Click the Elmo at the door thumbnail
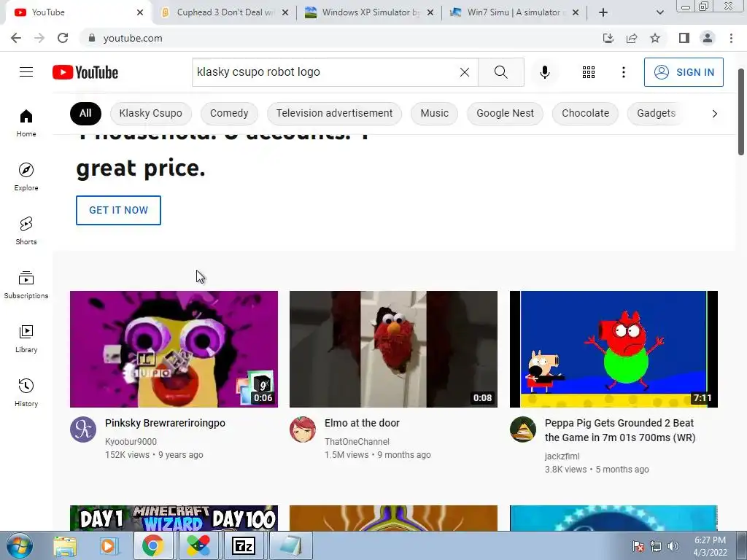Viewport: 747px width, 560px height. pyautogui.click(x=393, y=349)
